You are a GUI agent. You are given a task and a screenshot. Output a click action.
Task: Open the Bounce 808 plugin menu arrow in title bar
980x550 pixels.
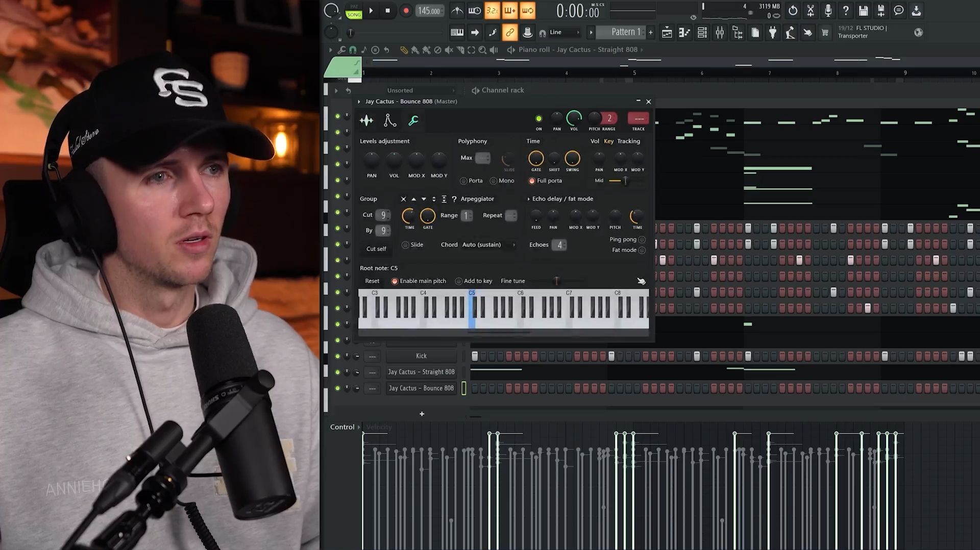pyautogui.click(x=359, y=102)
